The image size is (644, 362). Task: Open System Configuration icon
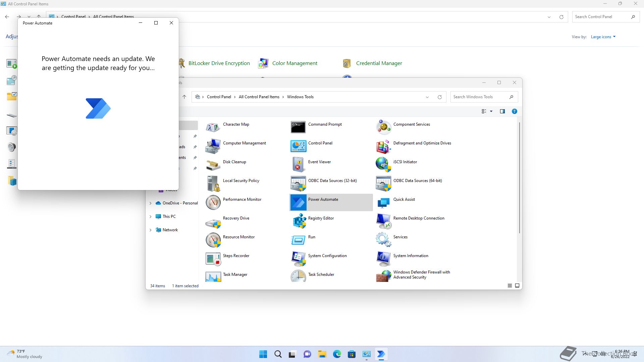coord(298,259)
